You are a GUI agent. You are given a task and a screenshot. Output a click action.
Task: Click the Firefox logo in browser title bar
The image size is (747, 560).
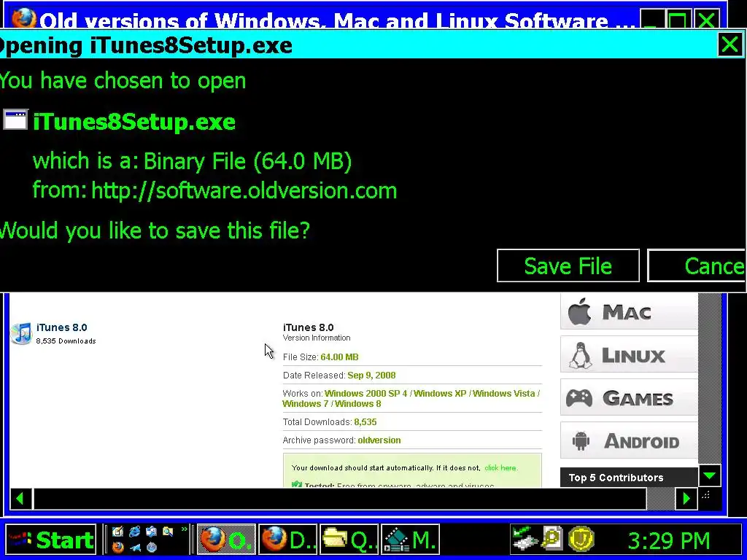[23, 19]
